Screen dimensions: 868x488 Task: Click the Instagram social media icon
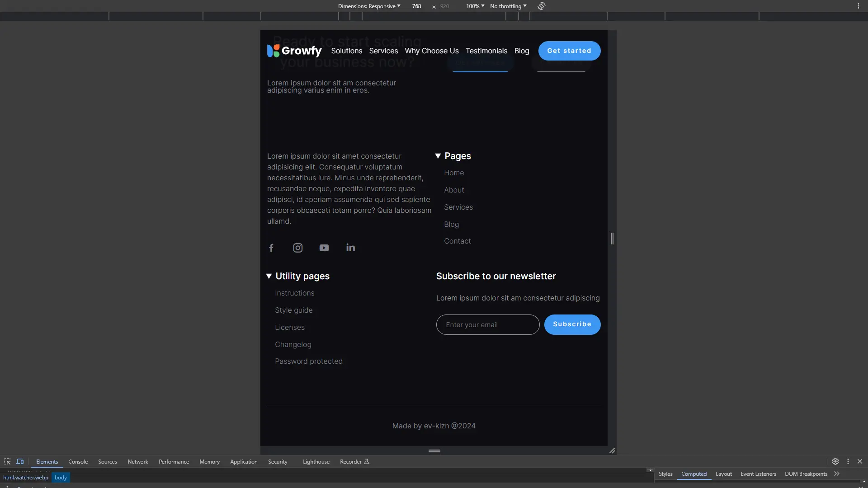coord(298,247)
